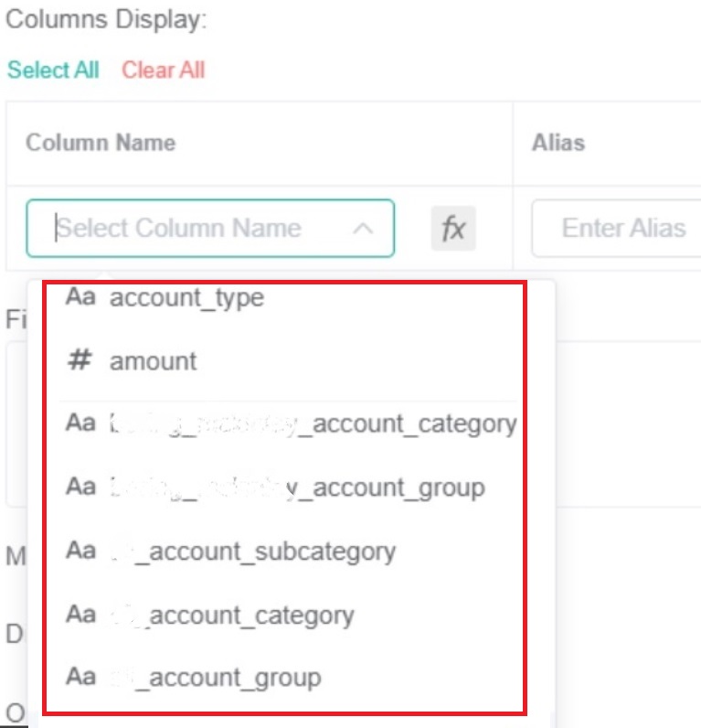Click the fx formula icon
This screenshot has height=728, width=701.
[x=453, y=228]
